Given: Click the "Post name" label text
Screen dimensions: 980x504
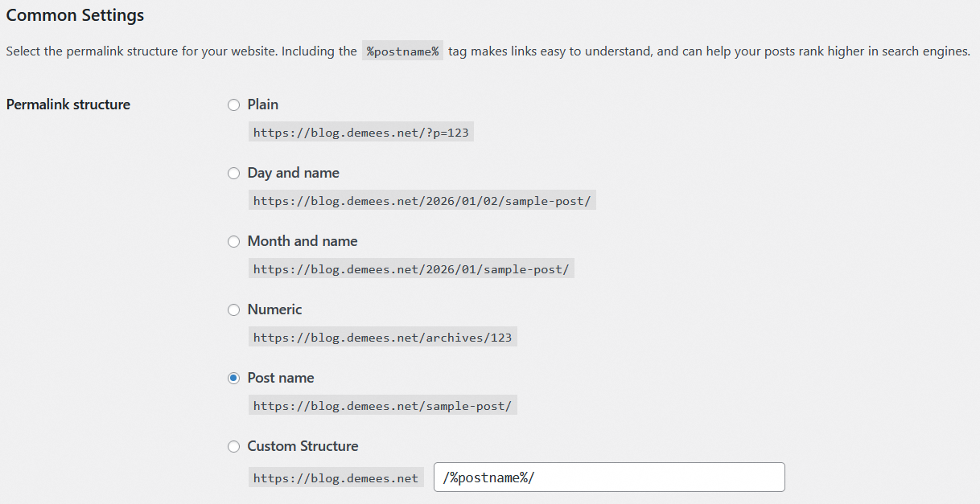Looking at the screenshot, I should (x=280, y=378).
